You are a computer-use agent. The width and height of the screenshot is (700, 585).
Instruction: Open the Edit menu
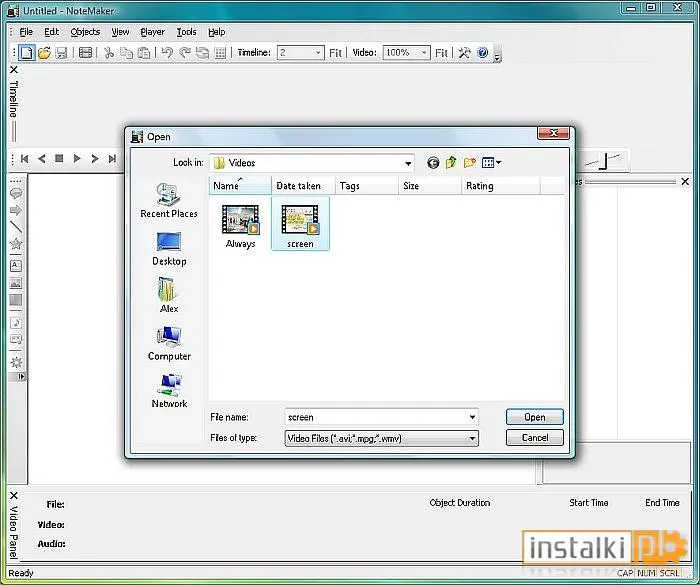[x=51, y=32]
